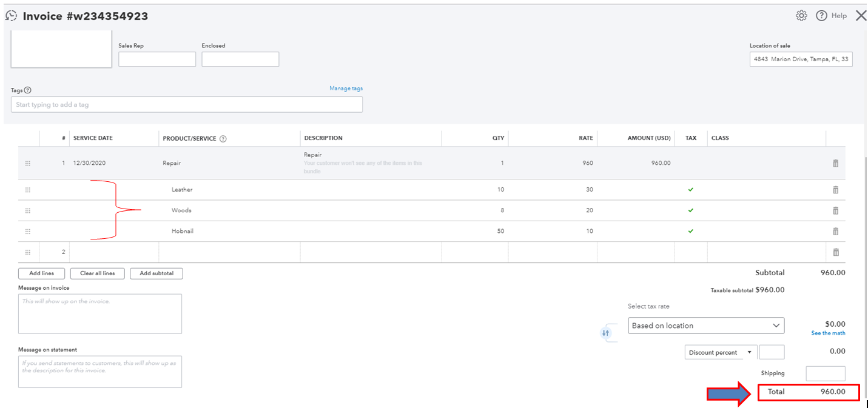
Task: Click the blue arrange arrows icon near tax rate
Action: tap(605, 333)
